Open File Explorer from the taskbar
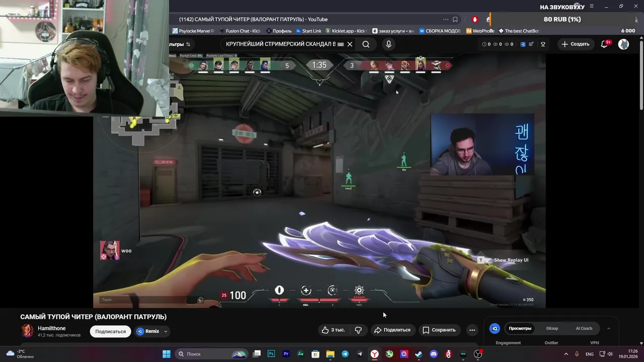 tap(330, 354)
